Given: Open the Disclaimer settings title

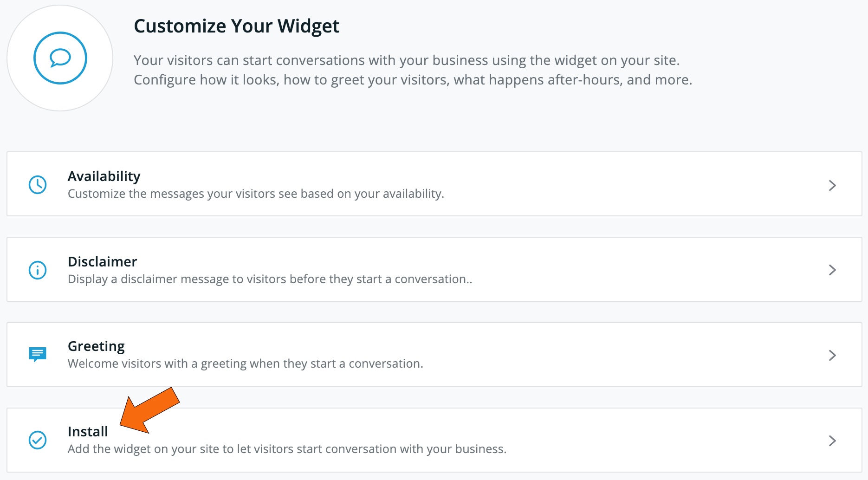Looking at the screenshot, I should (x=103, y=262).
